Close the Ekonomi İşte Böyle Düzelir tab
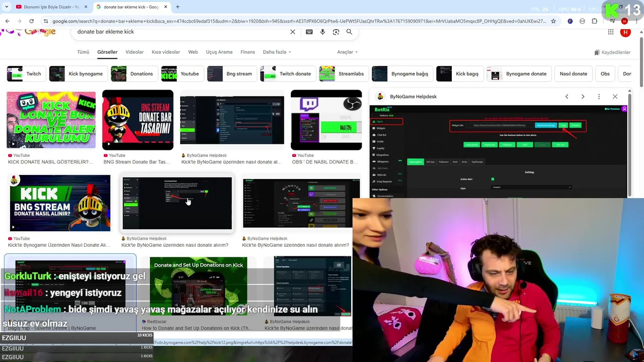 tap(86, 7)
